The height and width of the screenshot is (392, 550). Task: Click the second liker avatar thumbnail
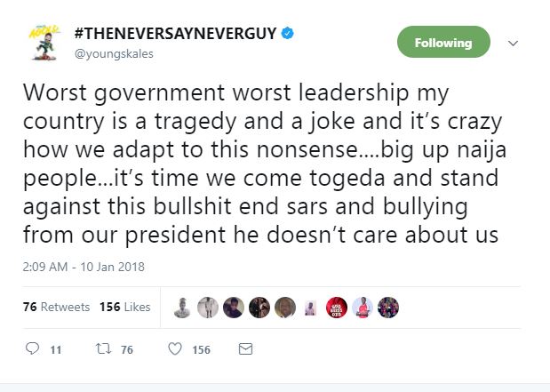point(209,307)
